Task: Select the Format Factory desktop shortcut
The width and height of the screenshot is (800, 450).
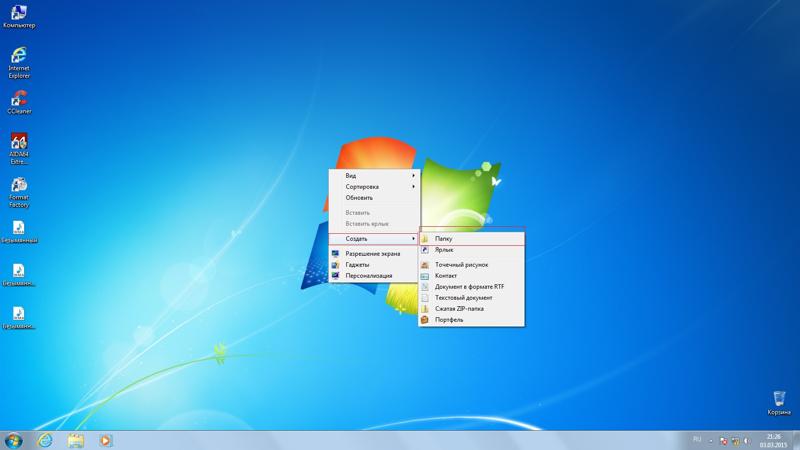Action: click(x=19, y=191)
